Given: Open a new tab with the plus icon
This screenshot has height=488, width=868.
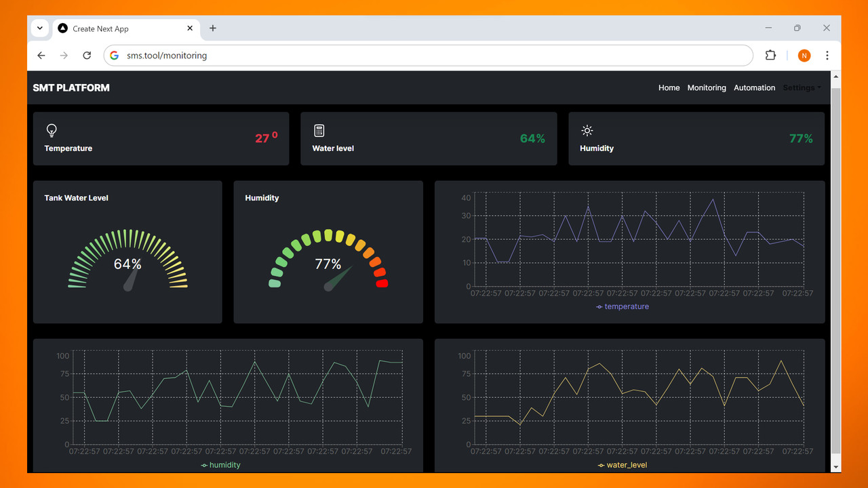Looking at the screenshot, I should pyautogui.click(x=213, y=28).
